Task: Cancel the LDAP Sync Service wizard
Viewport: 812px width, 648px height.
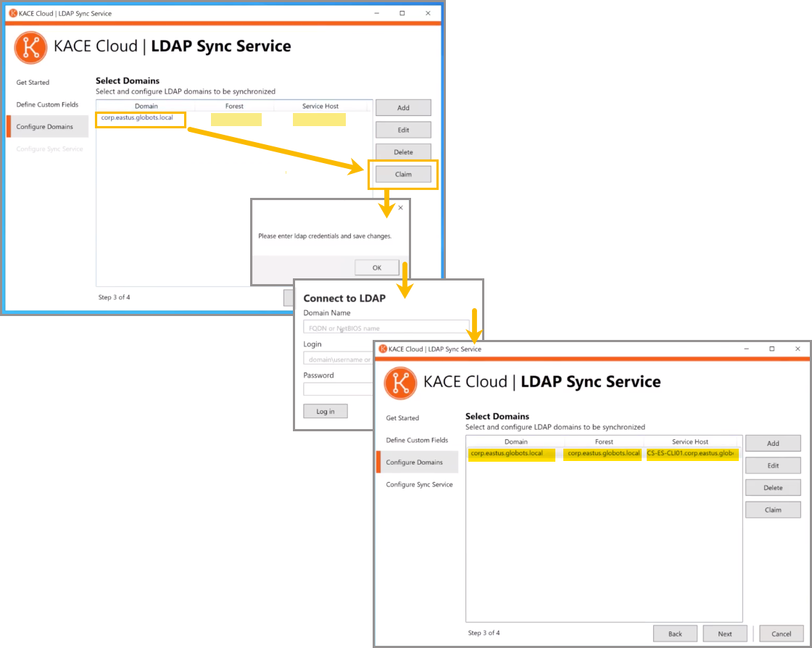Action: 781,634
